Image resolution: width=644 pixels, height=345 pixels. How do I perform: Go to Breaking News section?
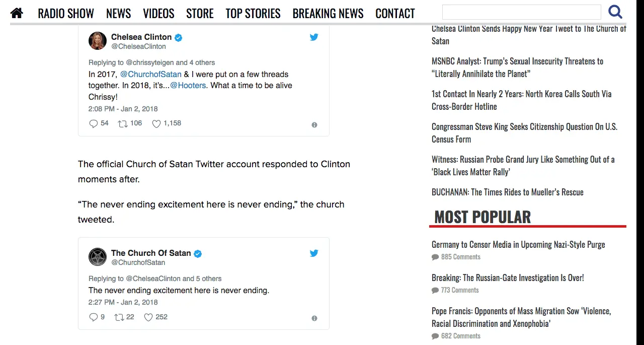(328, 13)
